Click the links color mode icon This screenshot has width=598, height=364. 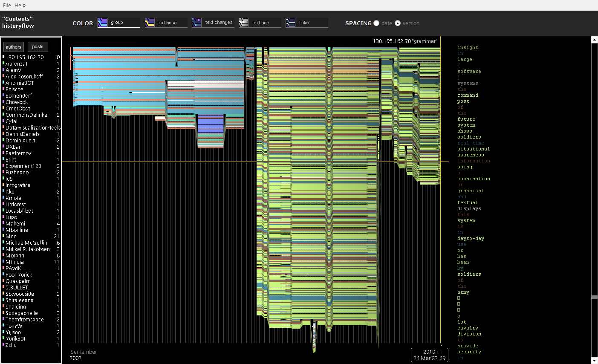290,23
